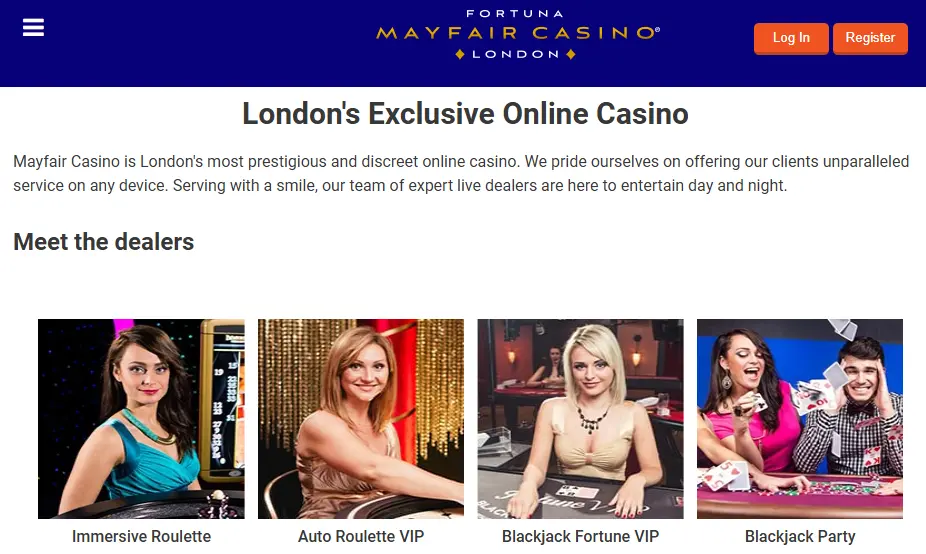The width and height of the screenshot is (926, 554).
Task: Open the Auto Roulette VIP dealer photo
Action: 361,419
